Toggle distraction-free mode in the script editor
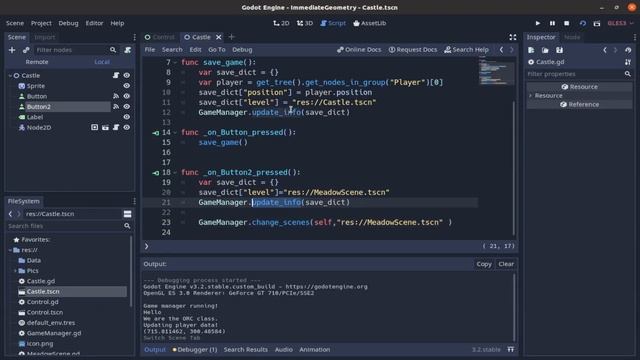 [513, 37]
